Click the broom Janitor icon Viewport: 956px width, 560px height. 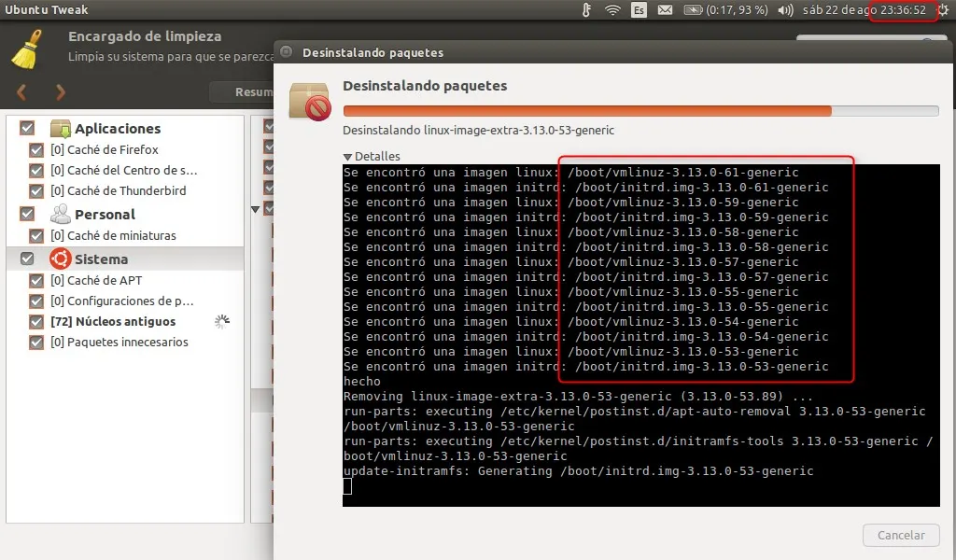coord(27,49)
